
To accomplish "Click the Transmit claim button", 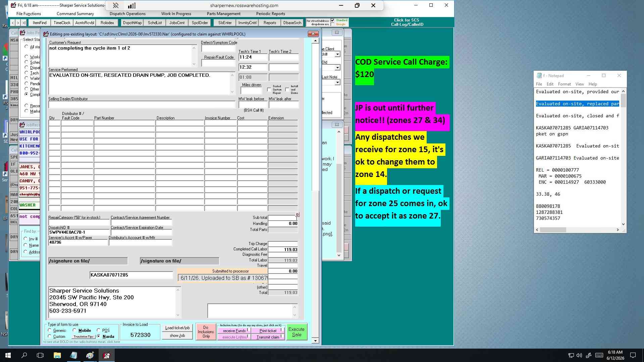I will [268, 337].
